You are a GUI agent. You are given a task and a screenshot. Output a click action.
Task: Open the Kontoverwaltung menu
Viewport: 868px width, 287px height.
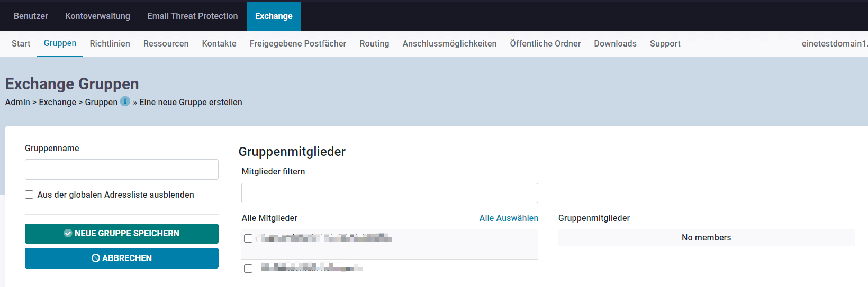pyautogui.click(x=97, y=16)
